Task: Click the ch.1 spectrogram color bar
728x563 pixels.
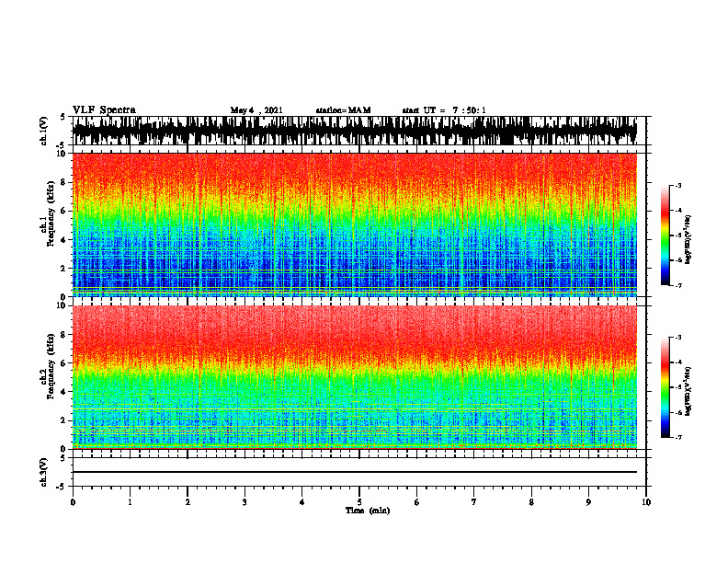Action: (x=665, y=236)
